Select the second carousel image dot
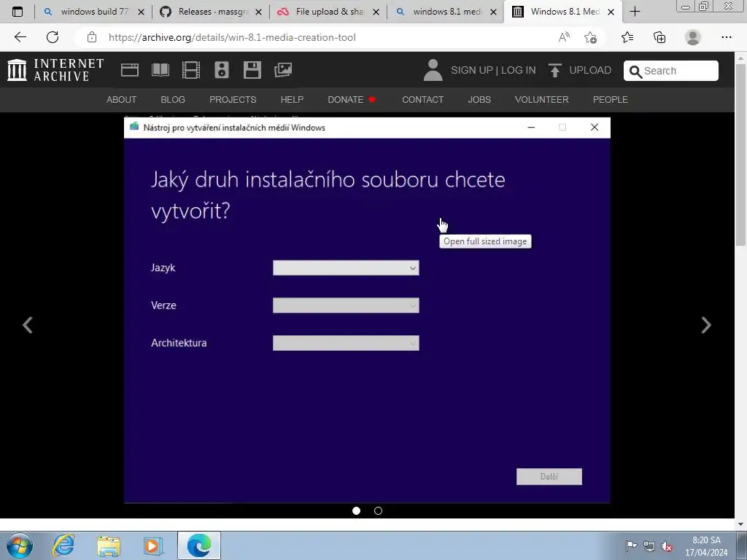 point(379,510)
